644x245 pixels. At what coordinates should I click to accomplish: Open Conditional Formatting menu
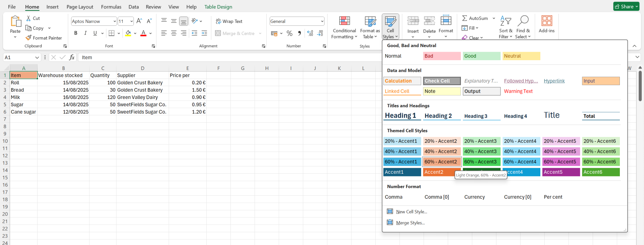click(344, 27)
